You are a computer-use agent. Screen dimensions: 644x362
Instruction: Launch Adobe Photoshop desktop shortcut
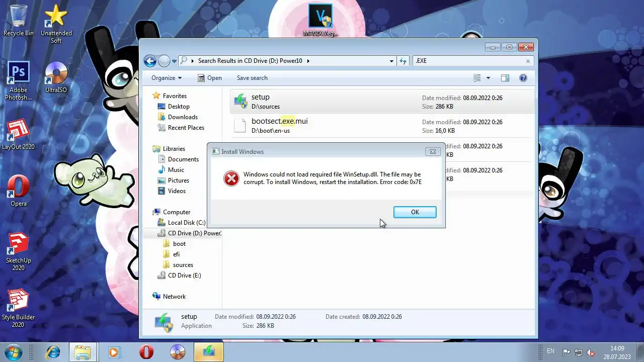coord(19,81)
